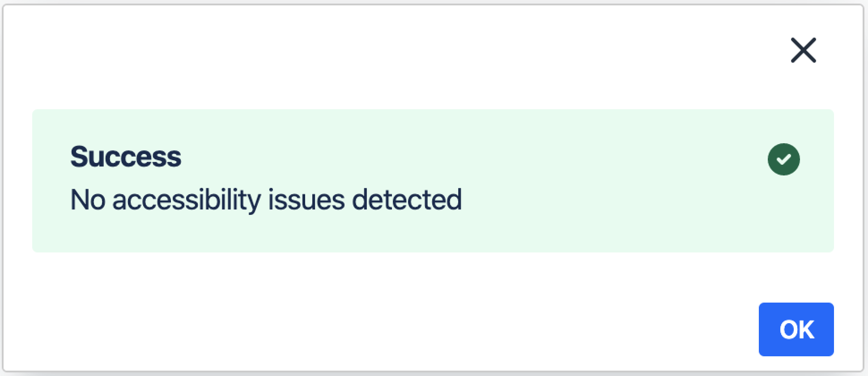This screenshot has height=376, width=868.
Task: Dismiss the accessibility checker dialog via X
Action: [x=803, y=50]
